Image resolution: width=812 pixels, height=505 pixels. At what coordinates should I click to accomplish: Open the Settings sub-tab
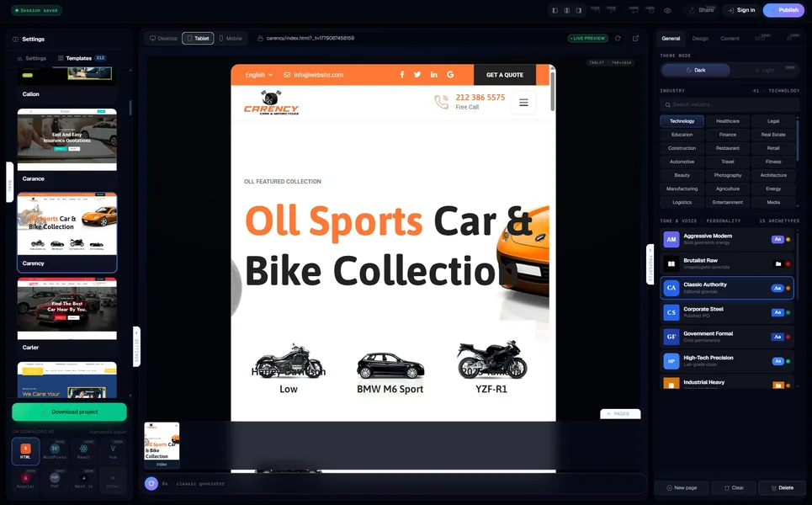coord(32,59)
